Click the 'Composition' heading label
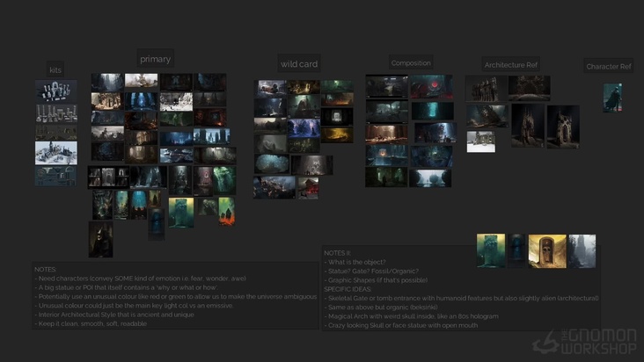Screen dimensions: 644x362 pyautogui.click(x=411, y=63)
